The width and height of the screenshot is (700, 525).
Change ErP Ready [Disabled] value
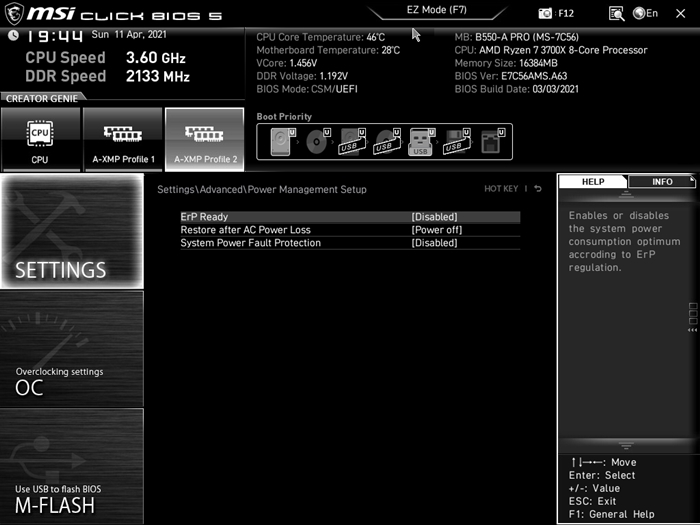(434, 217)
